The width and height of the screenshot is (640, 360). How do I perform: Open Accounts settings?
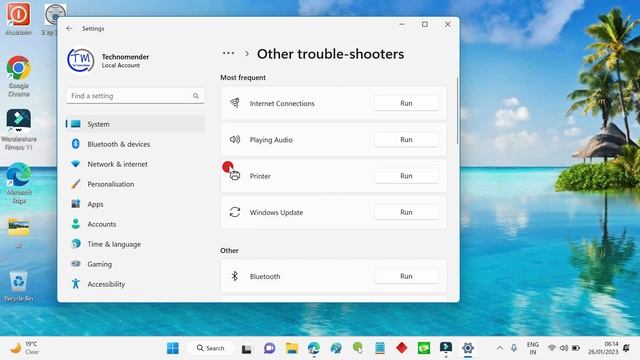tap(135, 224)
